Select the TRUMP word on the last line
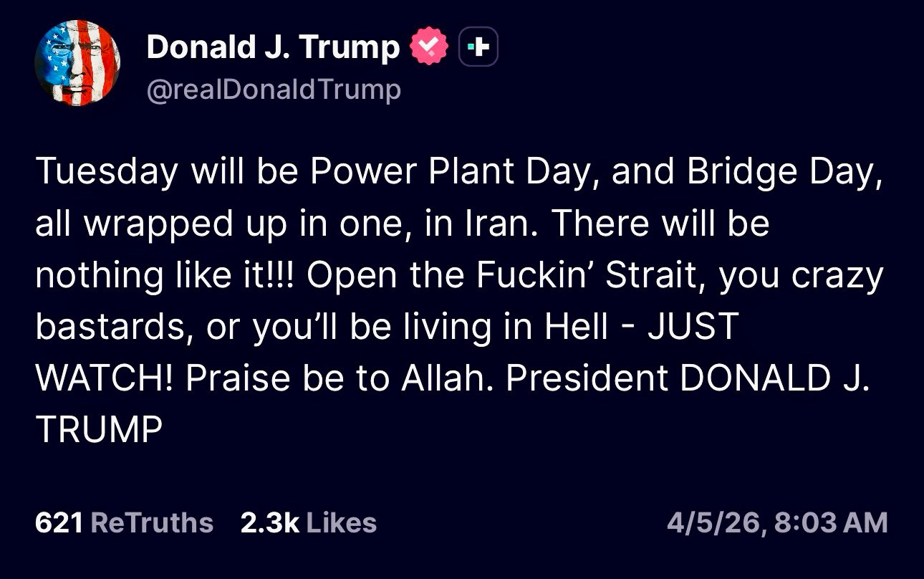This screenshot has height=579, width=924. [99, 429]
